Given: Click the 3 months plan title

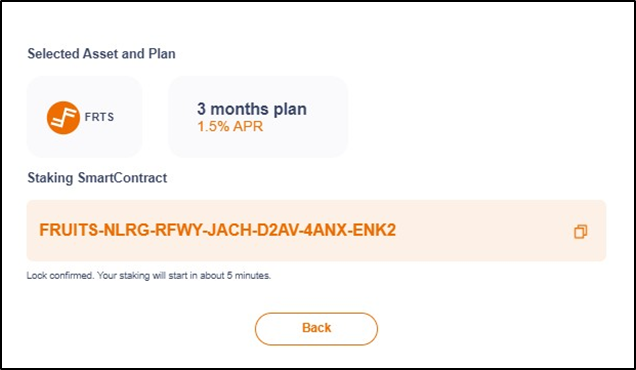Looking at the screenshot, I should click(x=252, y=109).
